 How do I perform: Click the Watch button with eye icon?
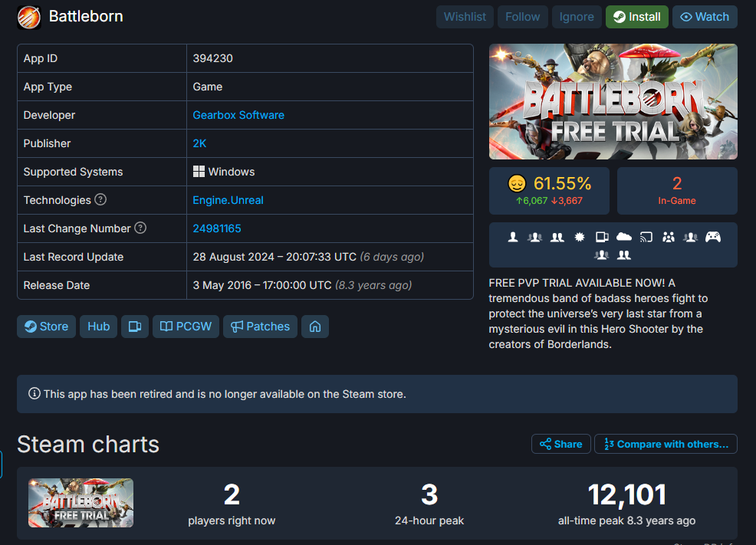pos(705,17)
